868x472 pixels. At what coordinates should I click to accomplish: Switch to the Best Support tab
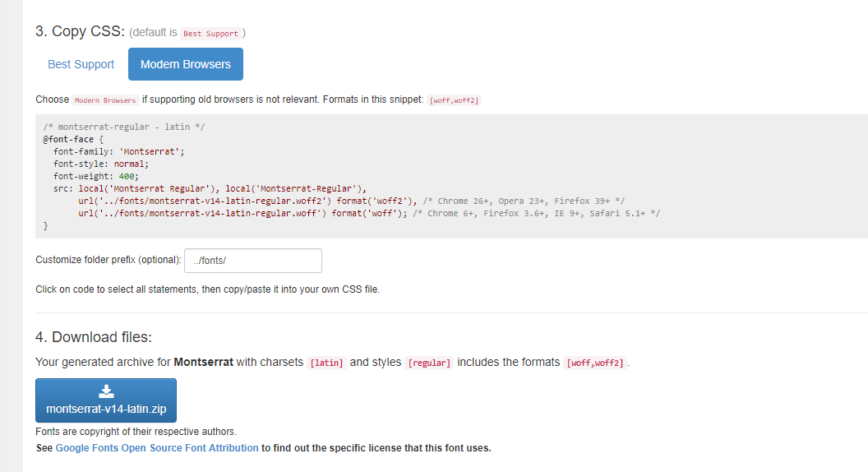[81, 64]
